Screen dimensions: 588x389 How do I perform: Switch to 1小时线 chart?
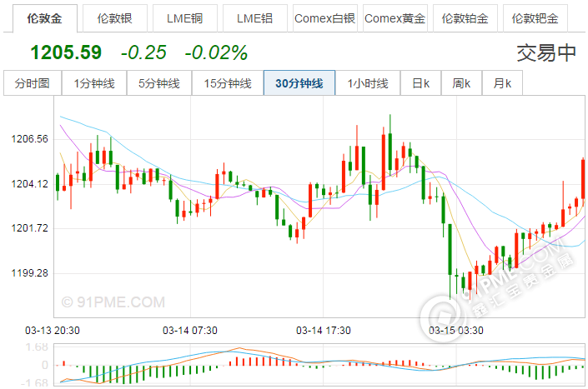368,82
